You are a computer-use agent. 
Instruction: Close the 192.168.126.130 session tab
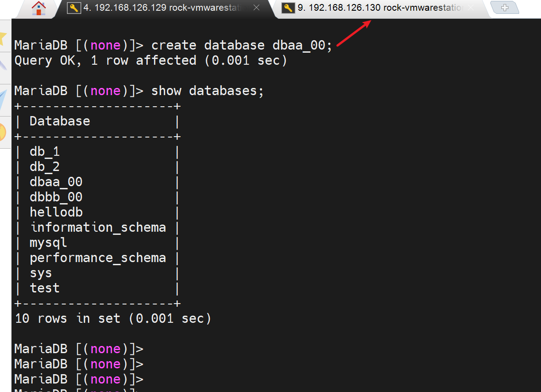[470, 8]
